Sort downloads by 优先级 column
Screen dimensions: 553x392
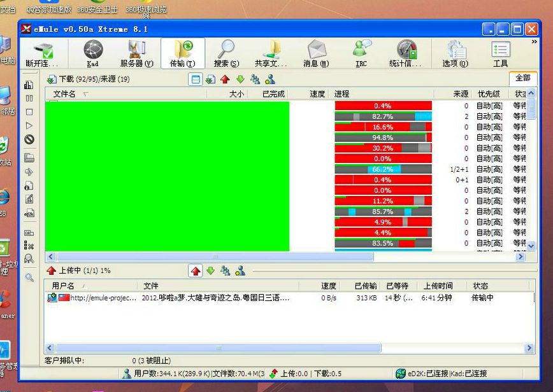pos(489,94)
